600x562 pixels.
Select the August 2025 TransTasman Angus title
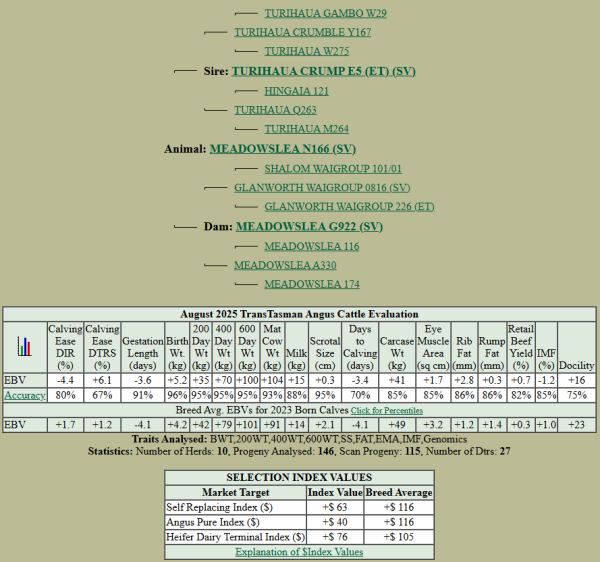[x=299, y=314]
